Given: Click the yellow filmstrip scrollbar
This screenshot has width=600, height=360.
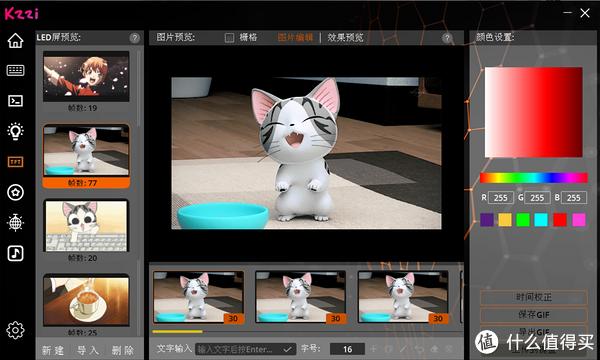Looking at the screenshot, I should (x=177, y=332).
